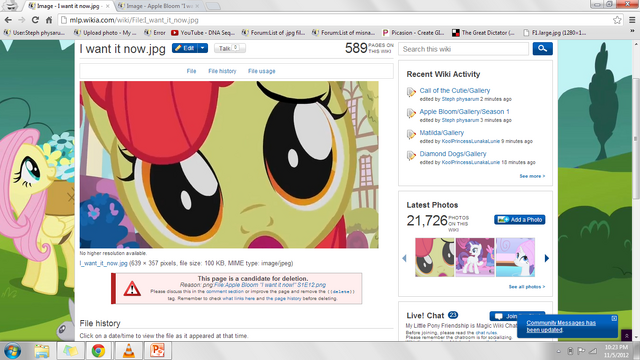Show more bookmarks with the overflow chevron

tap(632, 32)
